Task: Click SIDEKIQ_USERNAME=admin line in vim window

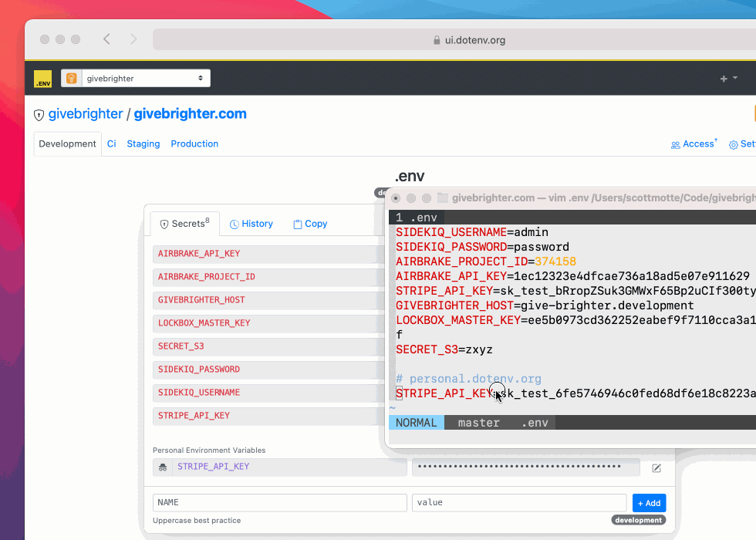Action: (472, 232)
